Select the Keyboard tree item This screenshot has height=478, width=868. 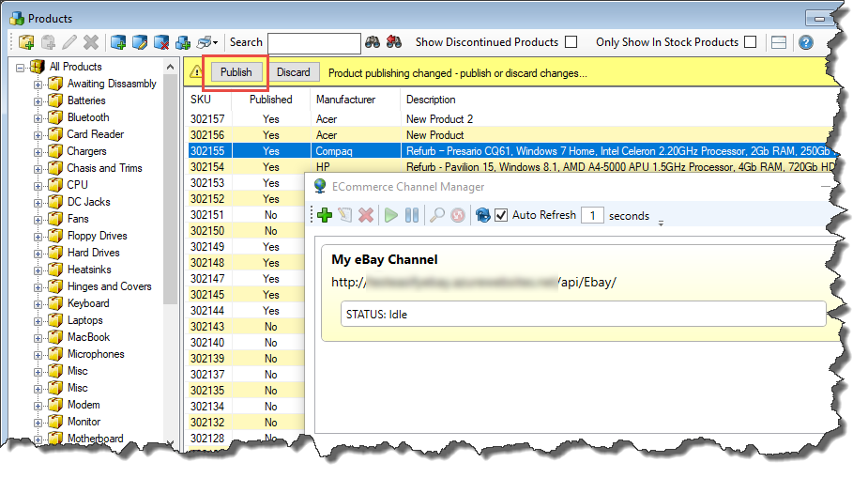point(88,303)
